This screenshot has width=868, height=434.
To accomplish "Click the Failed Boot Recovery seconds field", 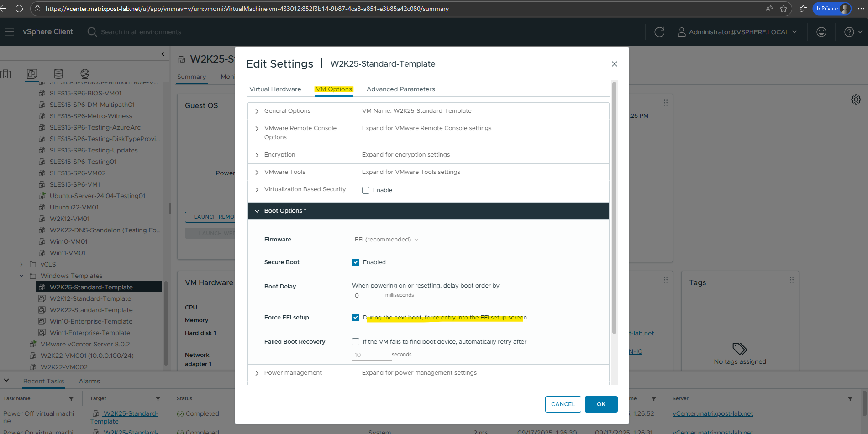I will (x=371, y=355).
